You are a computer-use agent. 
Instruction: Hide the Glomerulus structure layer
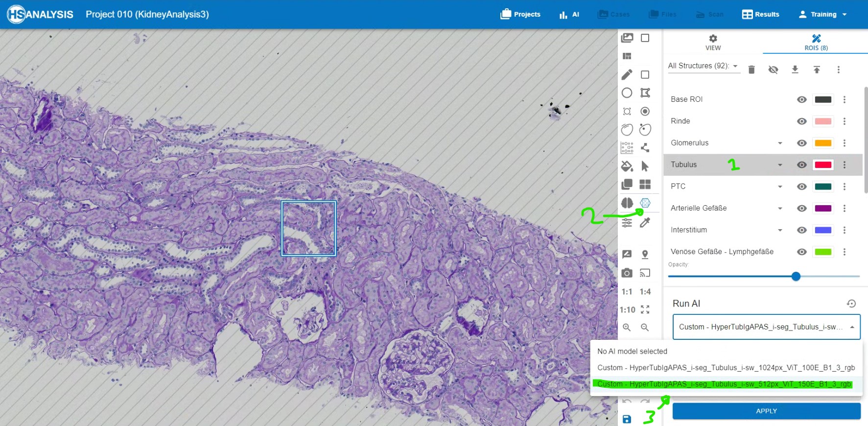tap(801, 143)
